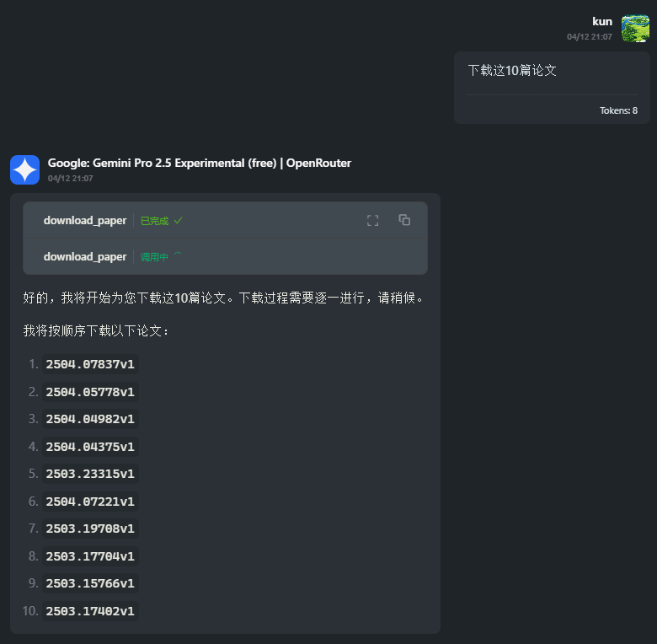Click the model name Gemini Pro 2.5 Experimental
Screen dimensions: 657x644
pos(200,163)
